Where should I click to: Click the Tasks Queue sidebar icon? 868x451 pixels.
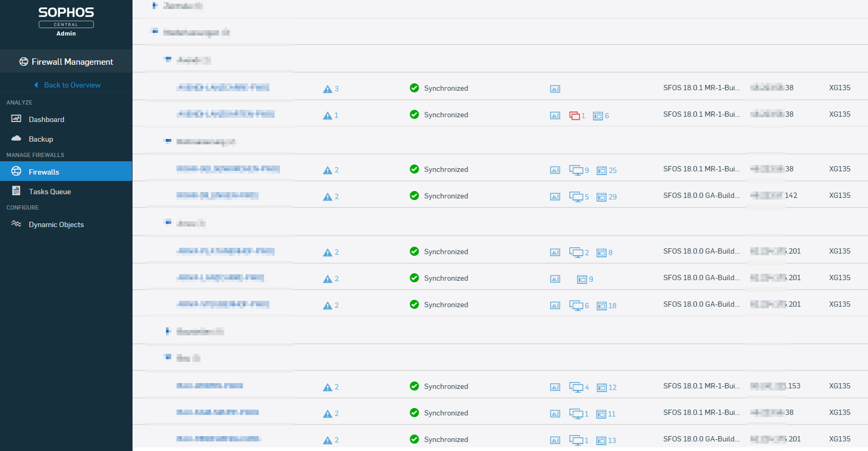pos(16,191)
